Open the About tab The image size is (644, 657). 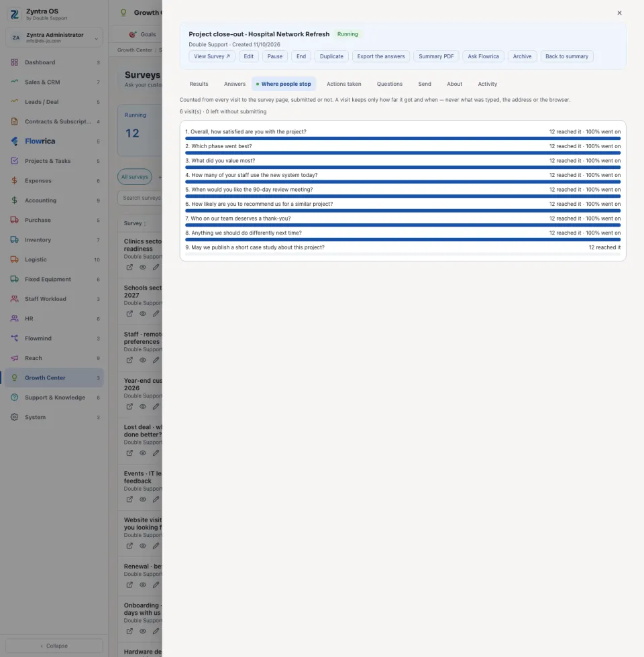pos(455,84)
